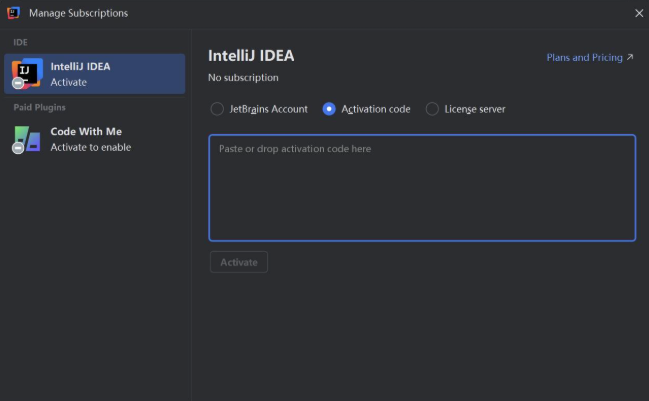This screenshot has height=401, width=649.
Task: Click the Manage Subscriptions window title
Action: click(78, 13)
